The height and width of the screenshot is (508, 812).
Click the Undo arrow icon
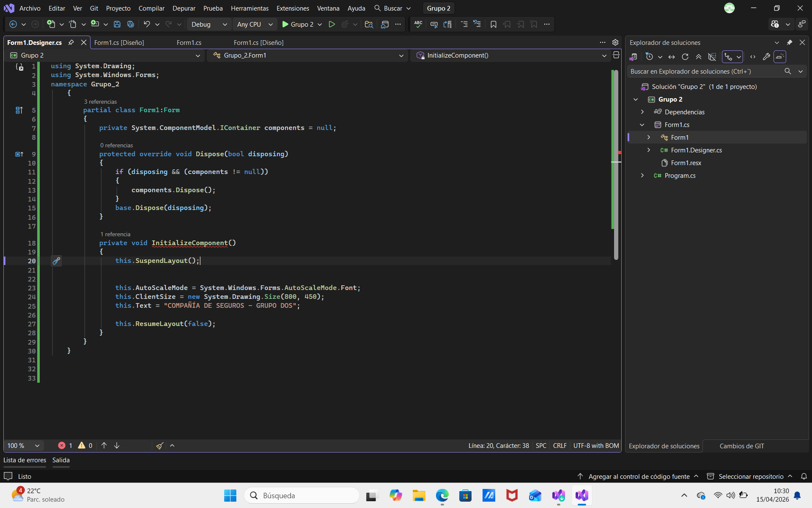[147, 25]
